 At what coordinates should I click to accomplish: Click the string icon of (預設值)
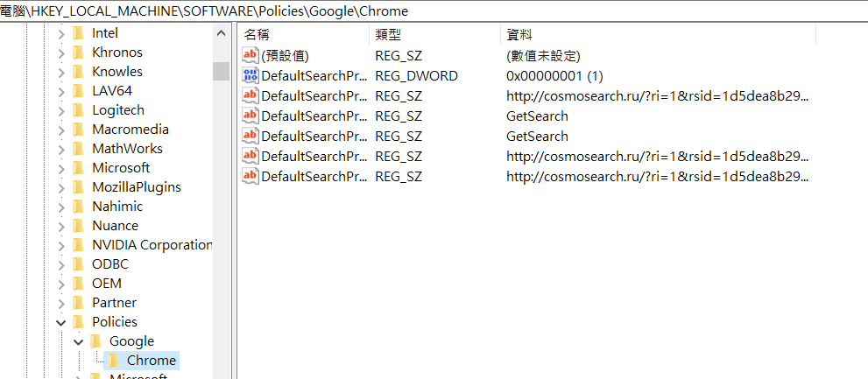click(x=251, y=55)
